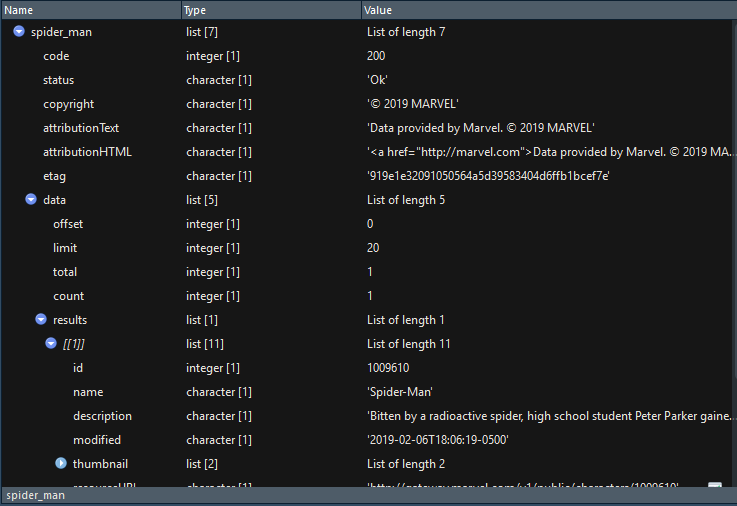This screenshot has width=737, height=506.
Task: Expand the thumbnail list node
Action: (x=61, y=463)
